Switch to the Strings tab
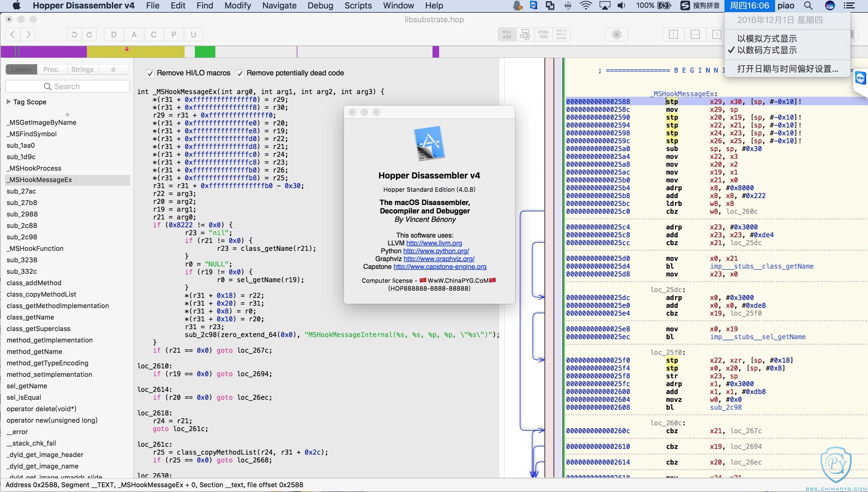The width and height of the screenshot is (868, 492). click(82, 69)
